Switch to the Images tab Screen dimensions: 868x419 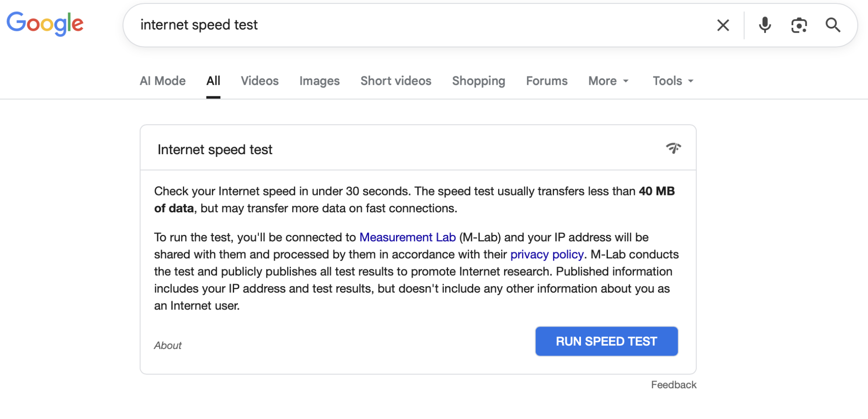point(319,81)
